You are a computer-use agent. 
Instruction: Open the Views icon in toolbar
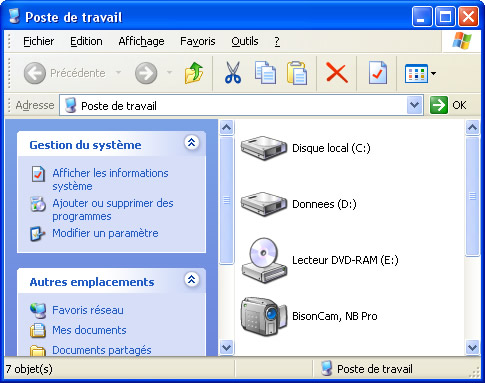click(x=416, y=73)
